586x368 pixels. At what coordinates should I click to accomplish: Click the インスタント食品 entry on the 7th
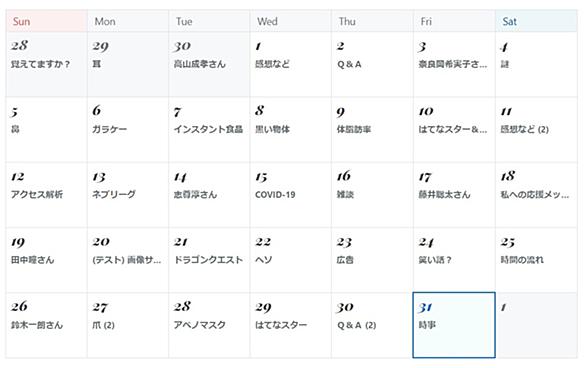tap(208, 129)
